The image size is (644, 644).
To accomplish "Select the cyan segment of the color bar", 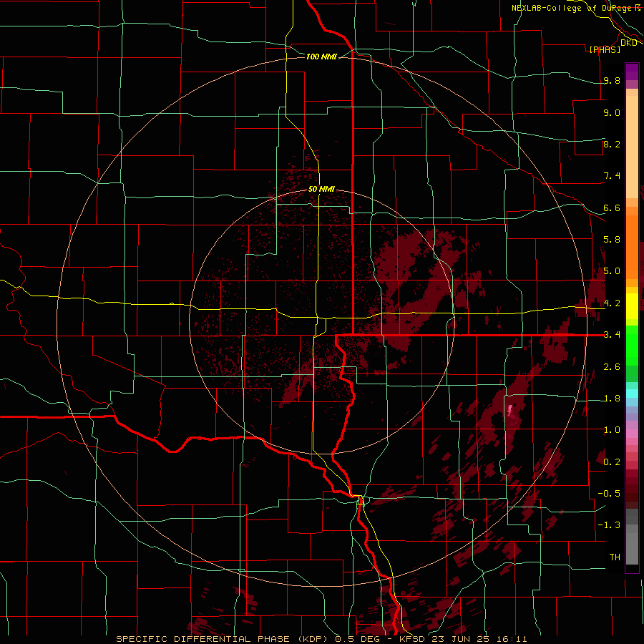I will point(632,394).
